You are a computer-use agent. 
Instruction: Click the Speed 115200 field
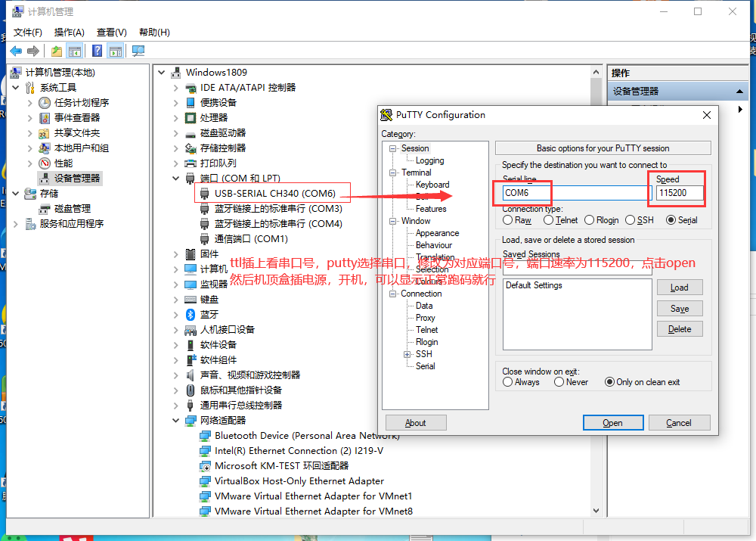[679, 193]
